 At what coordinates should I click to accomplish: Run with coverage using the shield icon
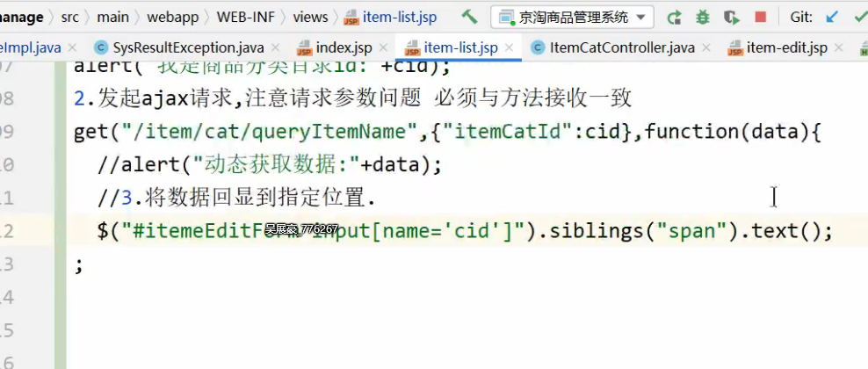coord(731,18)
